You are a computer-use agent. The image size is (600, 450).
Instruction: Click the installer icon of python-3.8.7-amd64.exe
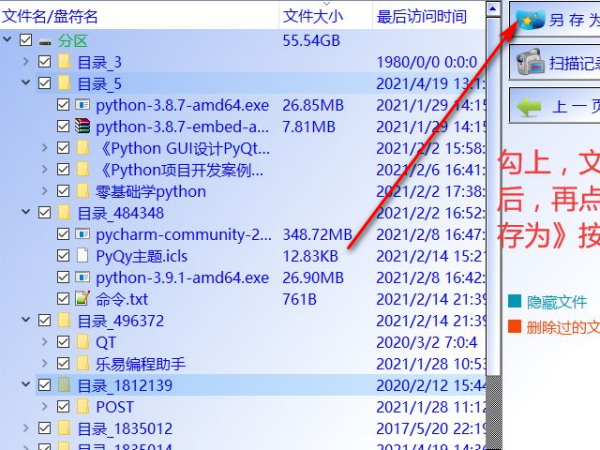82,104
